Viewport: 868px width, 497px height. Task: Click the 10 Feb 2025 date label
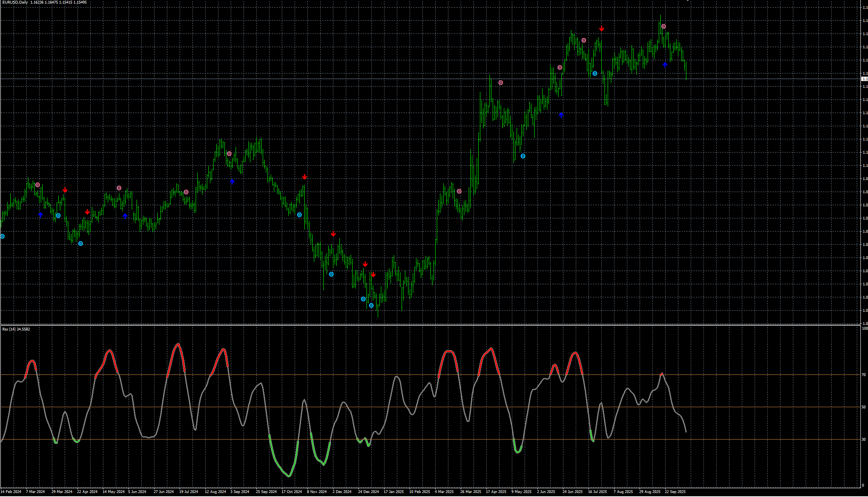coord(420,492)
